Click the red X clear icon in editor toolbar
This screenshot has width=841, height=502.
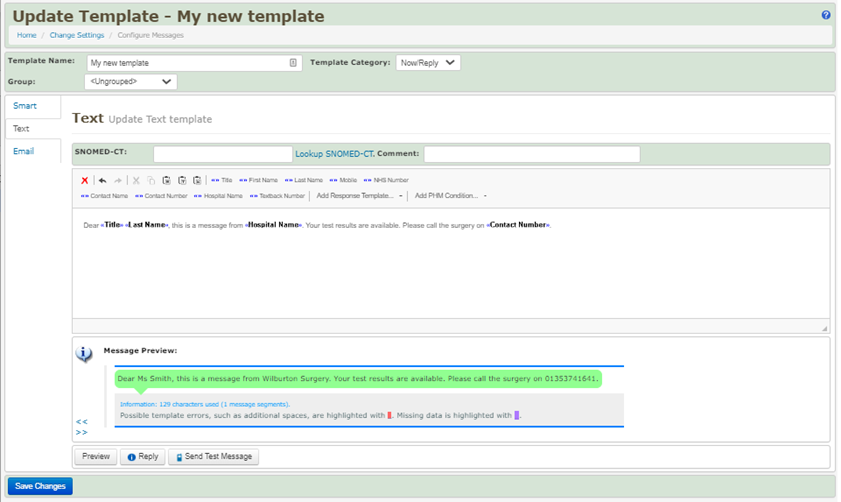[85, 181]
